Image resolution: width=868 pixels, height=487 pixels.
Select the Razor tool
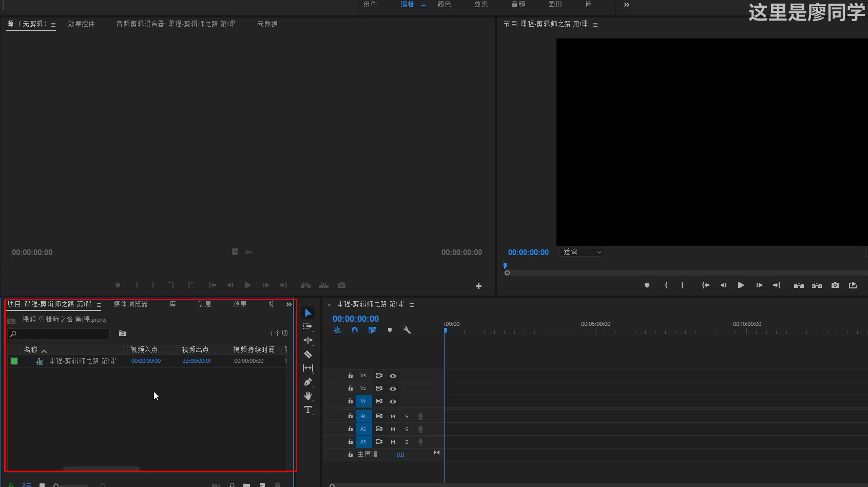(x=308, y=354)
